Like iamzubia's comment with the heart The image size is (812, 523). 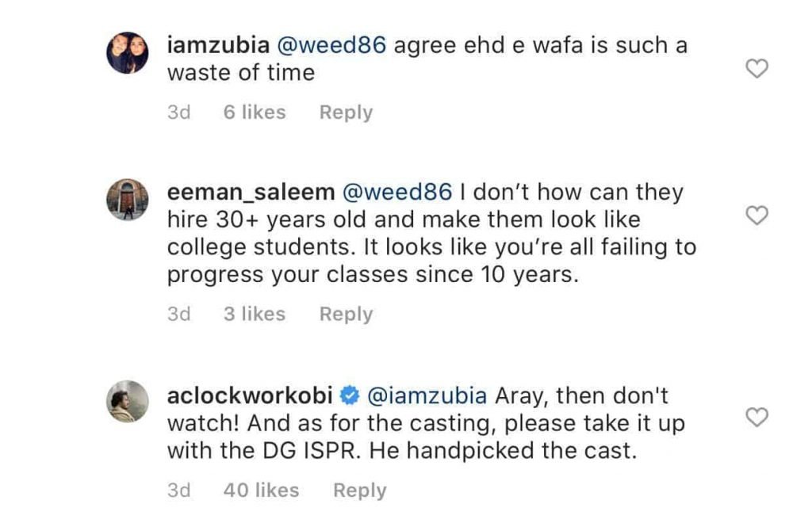758,70
